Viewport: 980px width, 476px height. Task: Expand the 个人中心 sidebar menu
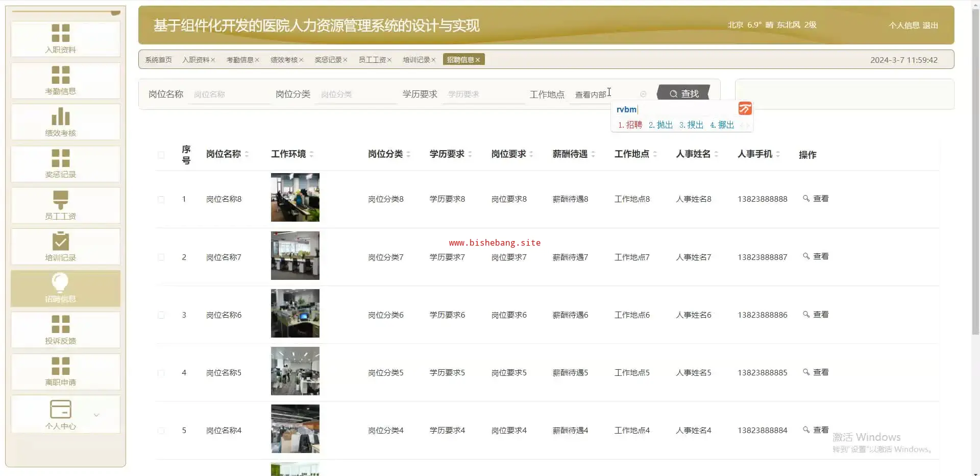click(96, 415)
